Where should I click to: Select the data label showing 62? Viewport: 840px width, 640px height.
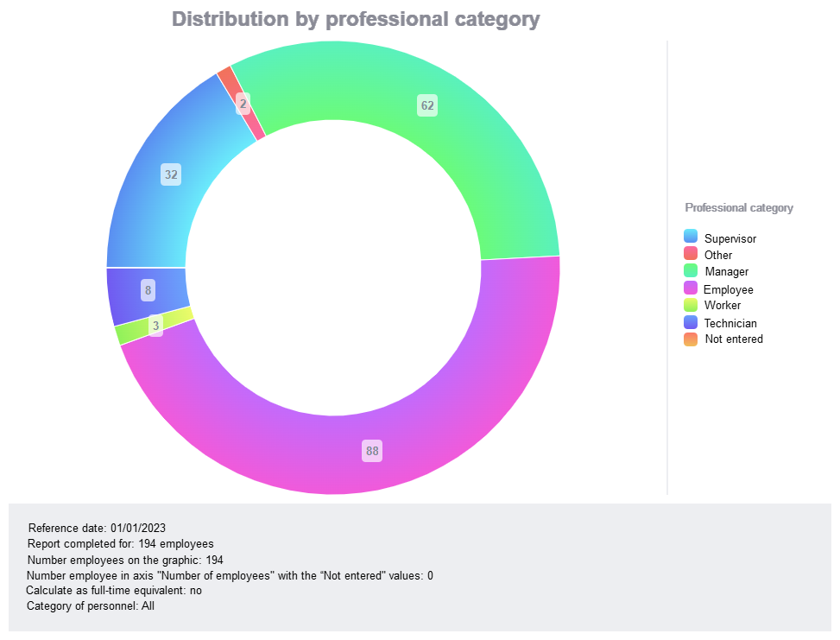pos(427,106)
